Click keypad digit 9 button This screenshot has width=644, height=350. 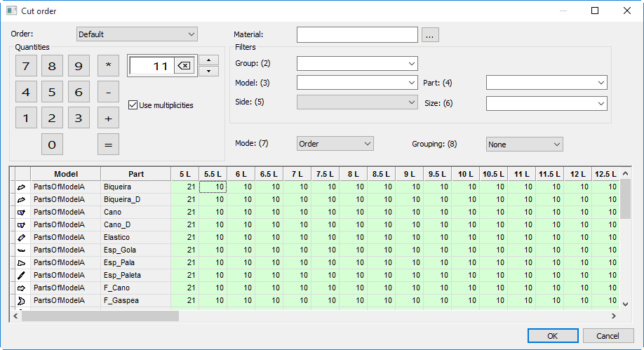tap(79, 66)
